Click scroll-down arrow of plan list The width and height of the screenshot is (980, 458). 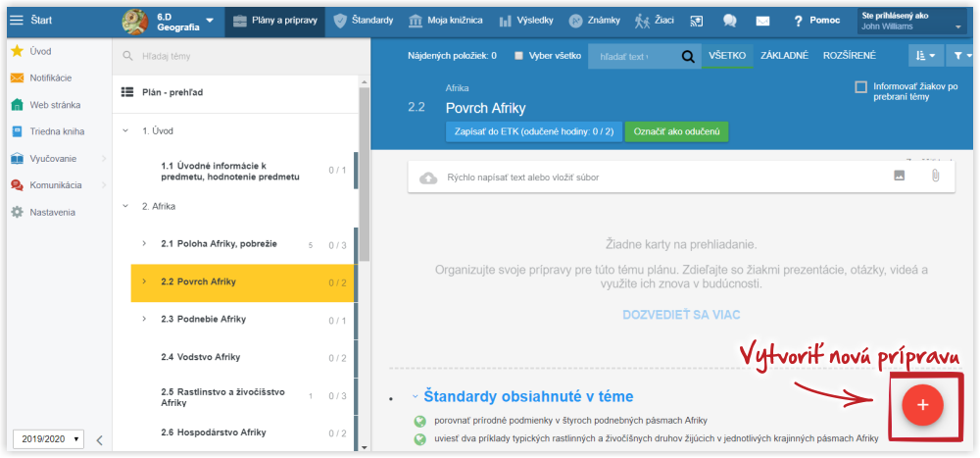tap(365, 447)
